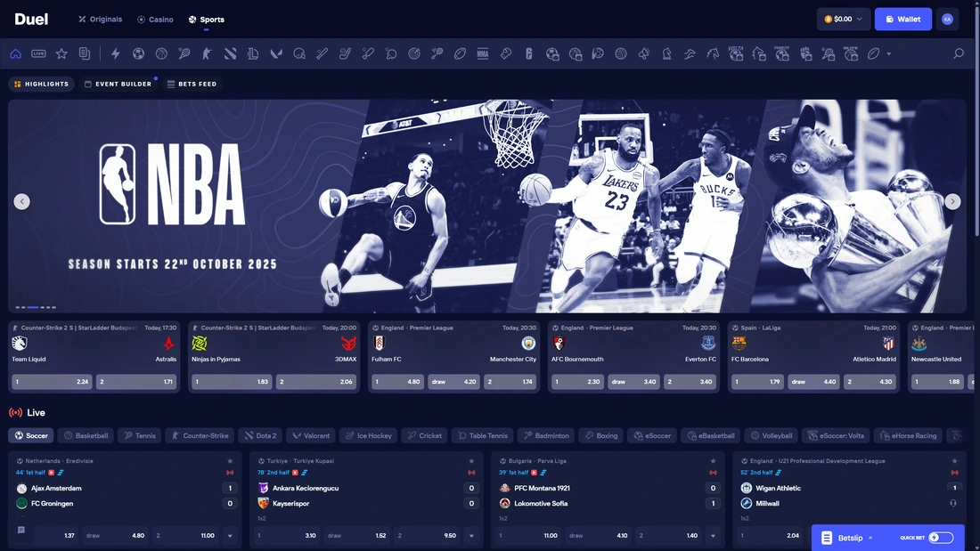The width and height of the screenshot is (980, 551).
Task: Open the user avatar profile
Action: coord(948,20)
